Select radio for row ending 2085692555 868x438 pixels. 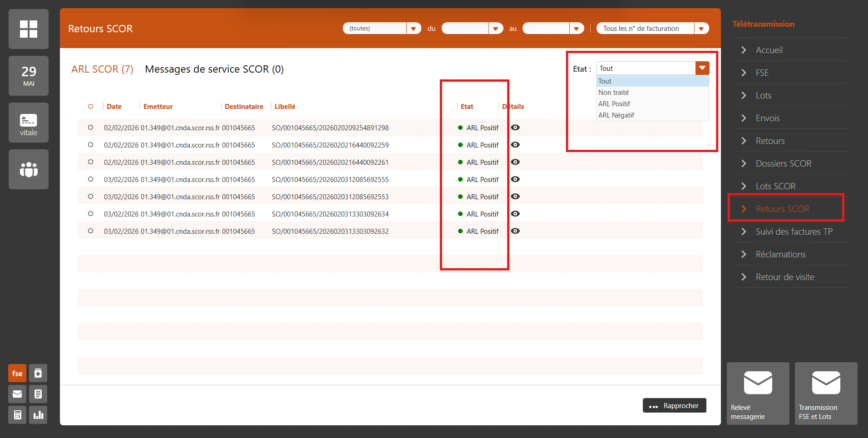click(90, 179)
